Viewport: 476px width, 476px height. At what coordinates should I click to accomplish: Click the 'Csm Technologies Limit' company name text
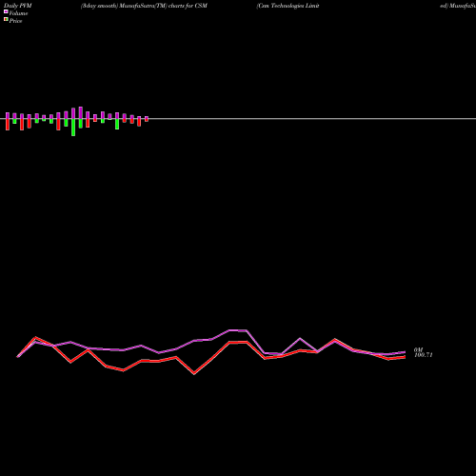288,6
